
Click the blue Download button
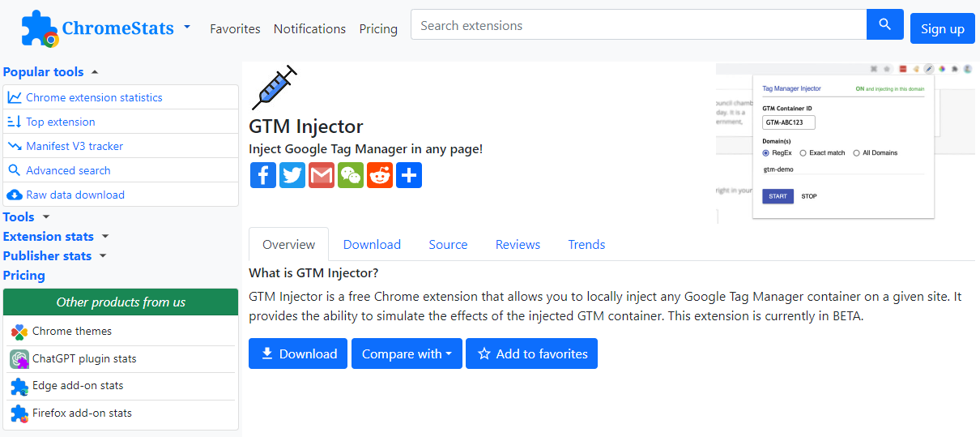pyautogui.click(x=298, y=353)
